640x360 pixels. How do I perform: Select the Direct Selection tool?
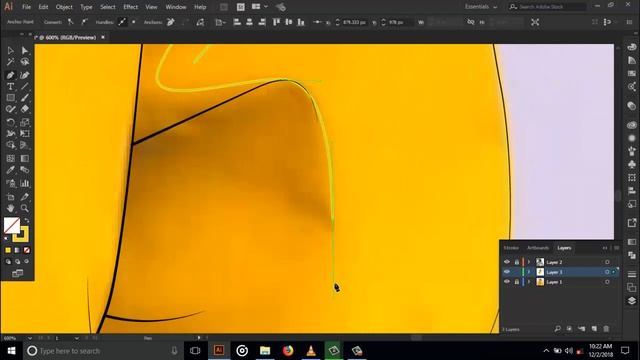coord(24,51)
